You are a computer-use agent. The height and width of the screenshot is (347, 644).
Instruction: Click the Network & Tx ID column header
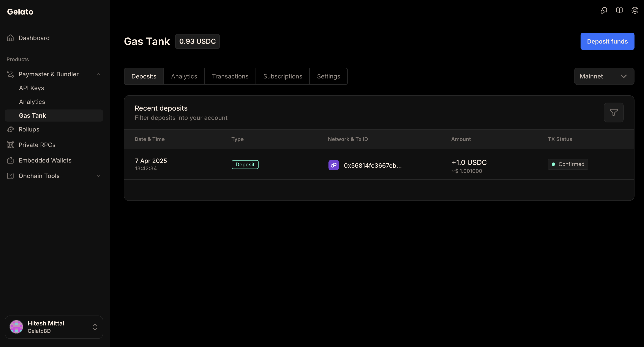click(348, 139)
